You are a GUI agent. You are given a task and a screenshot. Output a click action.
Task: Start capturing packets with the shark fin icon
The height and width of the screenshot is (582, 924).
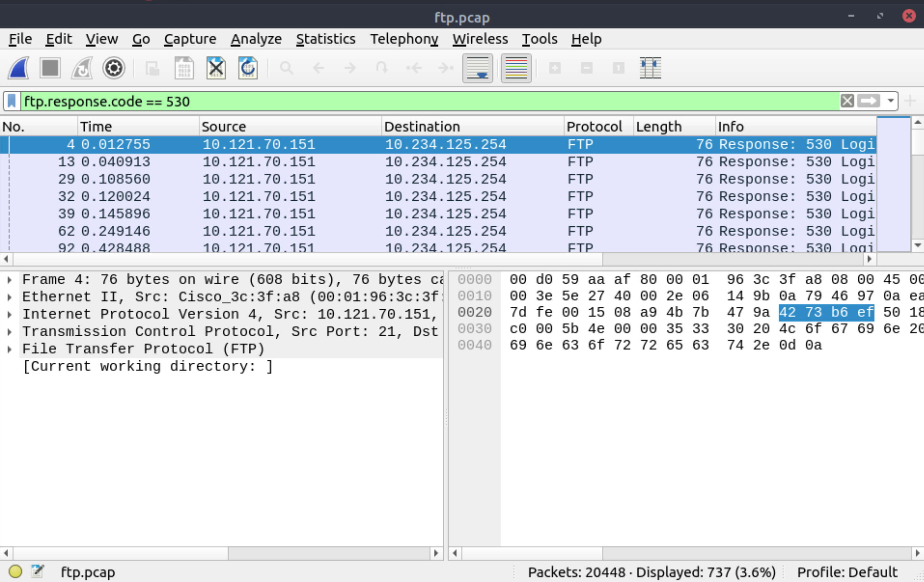coord(19,68)
